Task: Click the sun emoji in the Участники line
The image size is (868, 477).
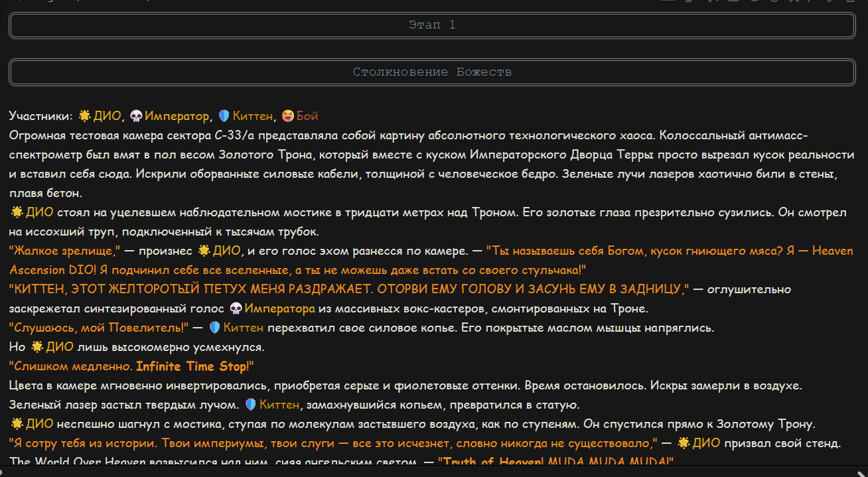Action: 84,116
